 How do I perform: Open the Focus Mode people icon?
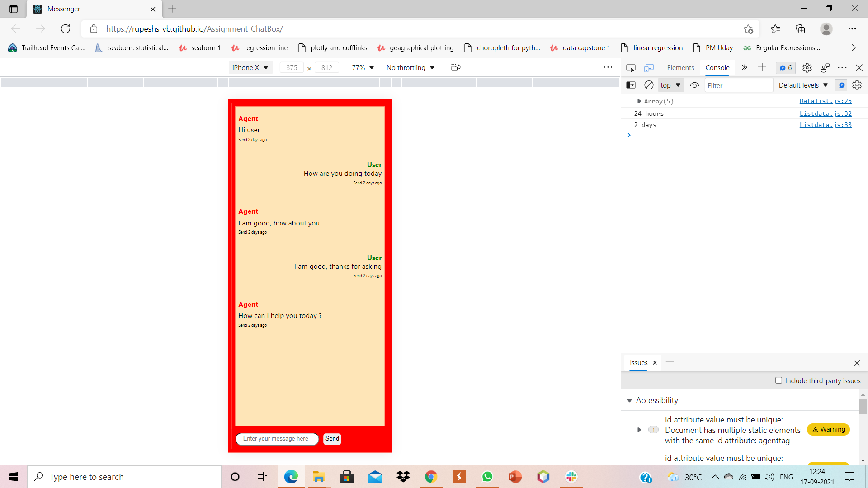click(x=825, y=68)
